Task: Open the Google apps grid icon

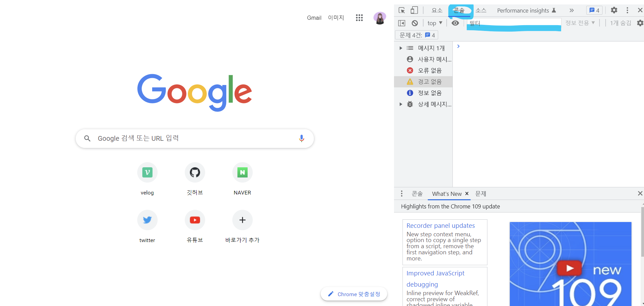Action: point(359,18)
